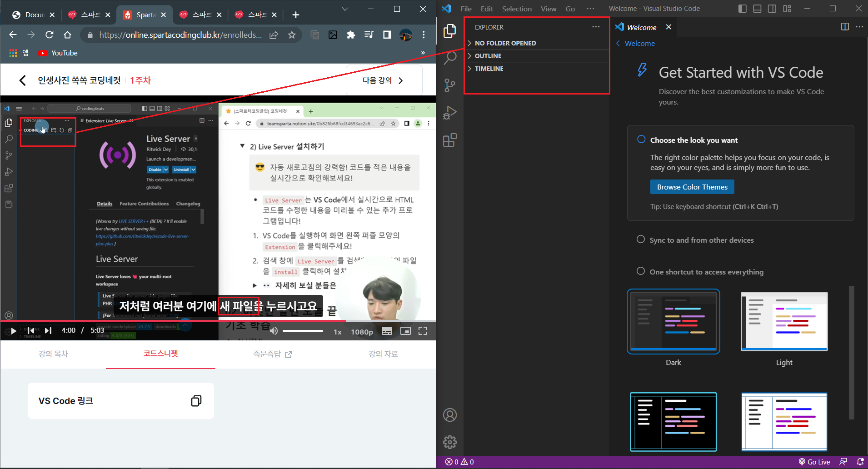Screen dimensions: 868x469
Task: Open the Accounts menu in VS Code
Action: (449, 415)
